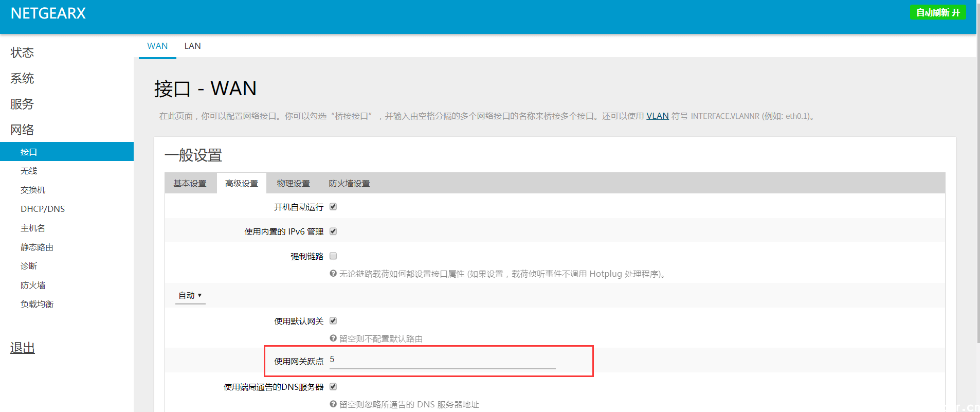This screenshot has height=412, width=980.
Task: Click the help icon beside 留空则不配置默认路由
Action: click(333, 338)
